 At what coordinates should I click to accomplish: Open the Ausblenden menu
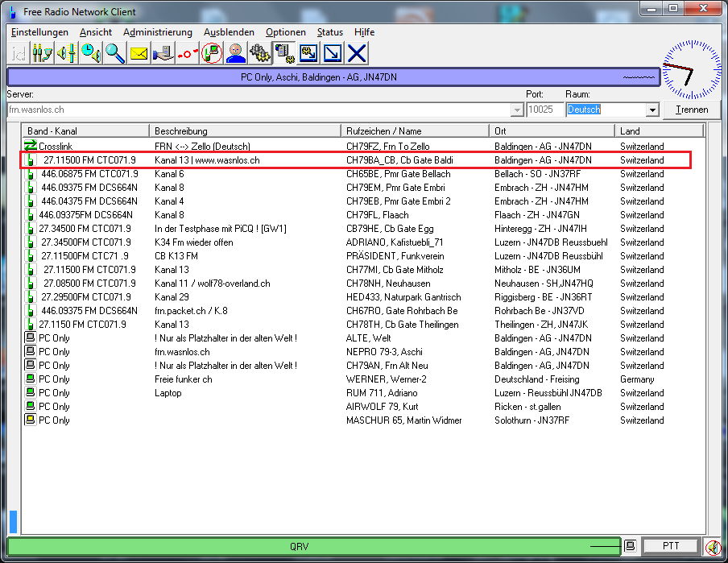click(229, 32)
